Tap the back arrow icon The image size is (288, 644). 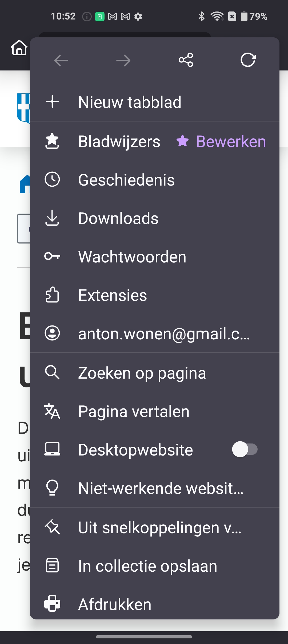click(x=61, y=61)
